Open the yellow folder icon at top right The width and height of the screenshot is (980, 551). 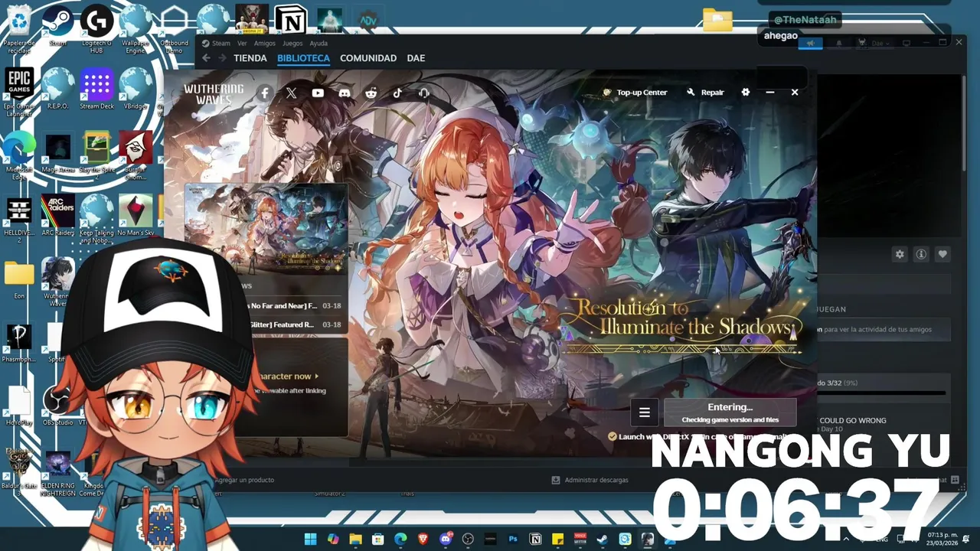pos(717,21)
